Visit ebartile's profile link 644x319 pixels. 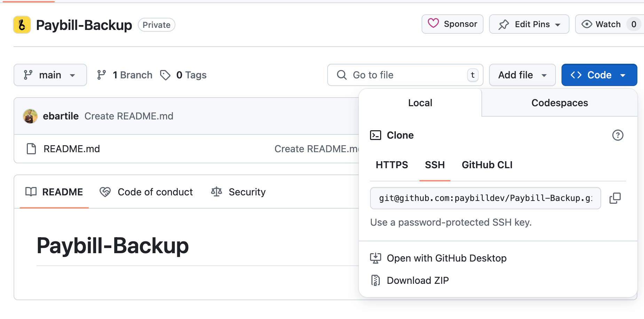[x=61, y=116]
